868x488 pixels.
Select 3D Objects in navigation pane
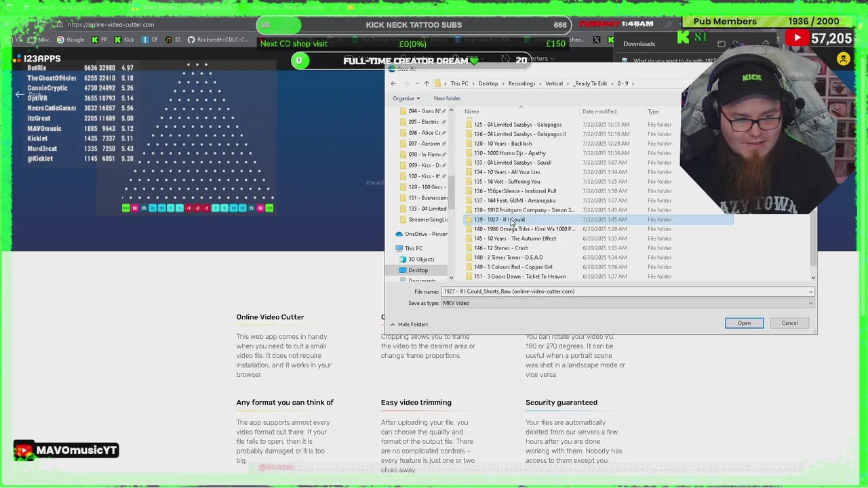[x=417, y=259]
